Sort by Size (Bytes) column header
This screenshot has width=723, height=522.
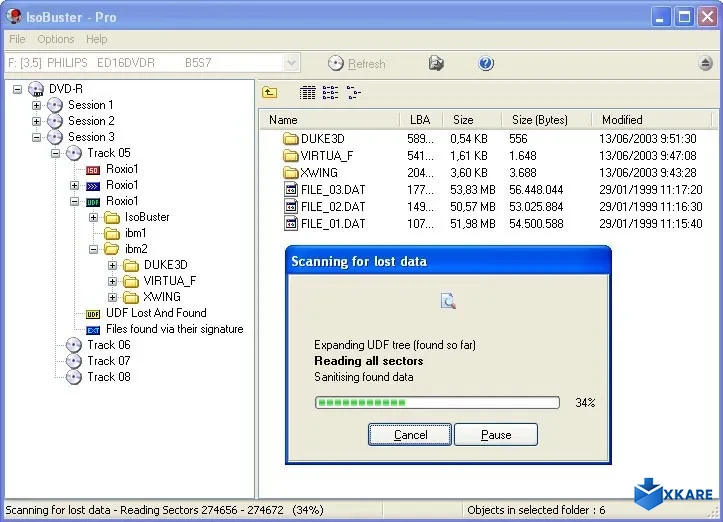(546, 120)
